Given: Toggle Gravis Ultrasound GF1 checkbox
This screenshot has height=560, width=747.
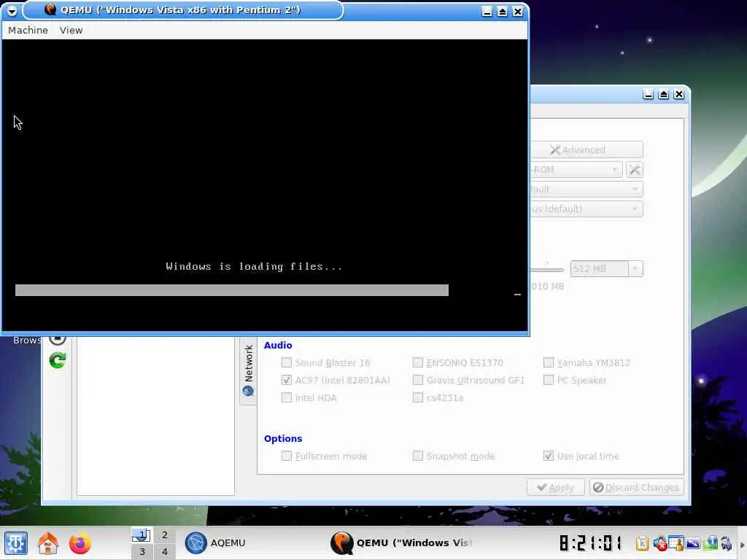Looking at the screenshot, I should [x=418, y=380].
